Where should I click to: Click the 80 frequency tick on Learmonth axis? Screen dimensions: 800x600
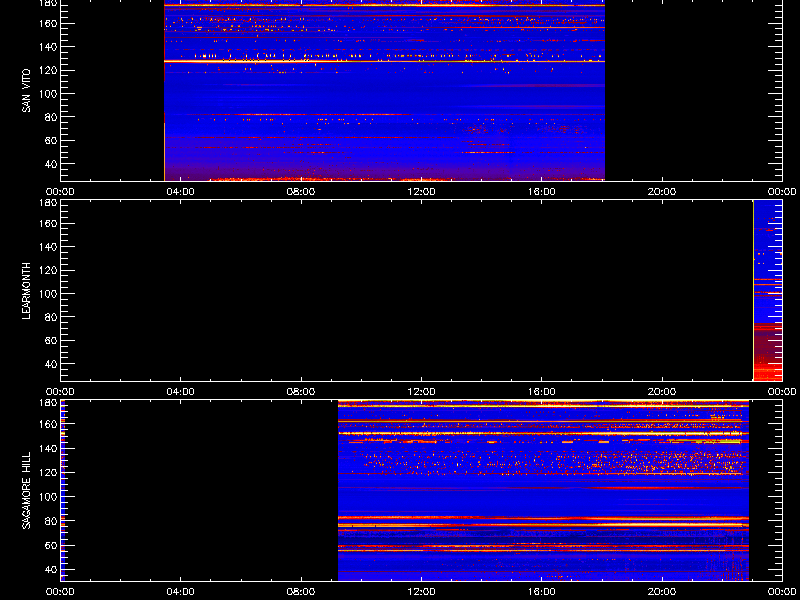52,317
